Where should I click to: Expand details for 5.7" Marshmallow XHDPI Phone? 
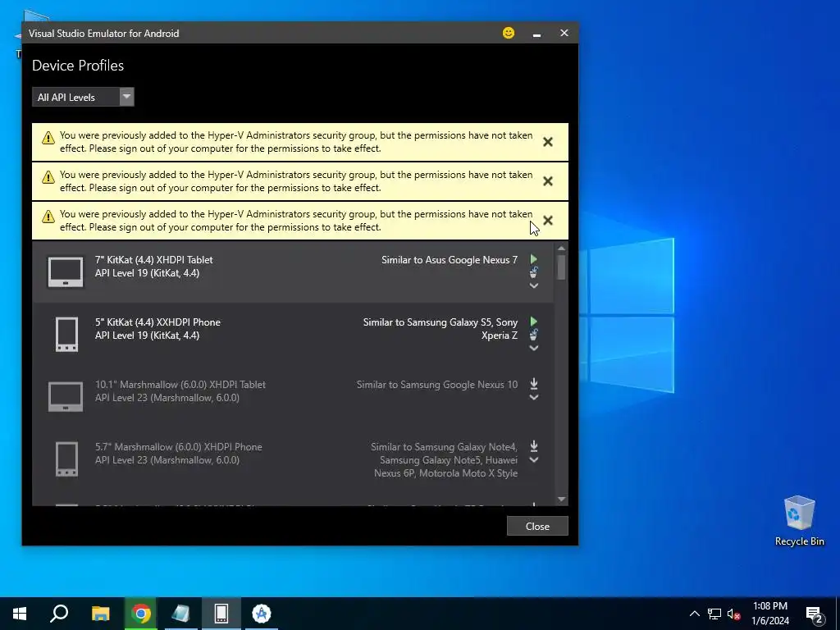pos(533,459)
